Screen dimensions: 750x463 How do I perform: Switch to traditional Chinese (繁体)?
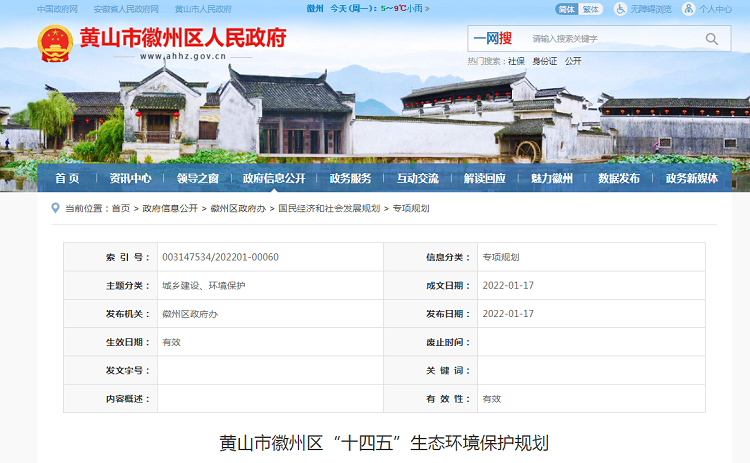tap(591, 9)
